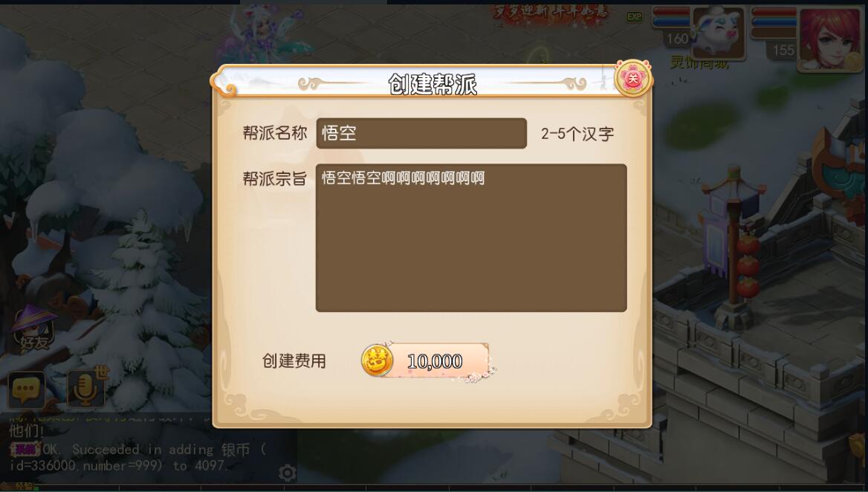The height and width of the screenshot is (492, 868).
Task: Click the player level 155 badge
Action: 783,51
